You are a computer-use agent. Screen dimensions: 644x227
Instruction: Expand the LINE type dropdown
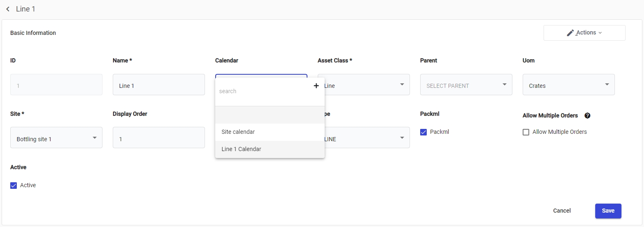pos(402,138)
